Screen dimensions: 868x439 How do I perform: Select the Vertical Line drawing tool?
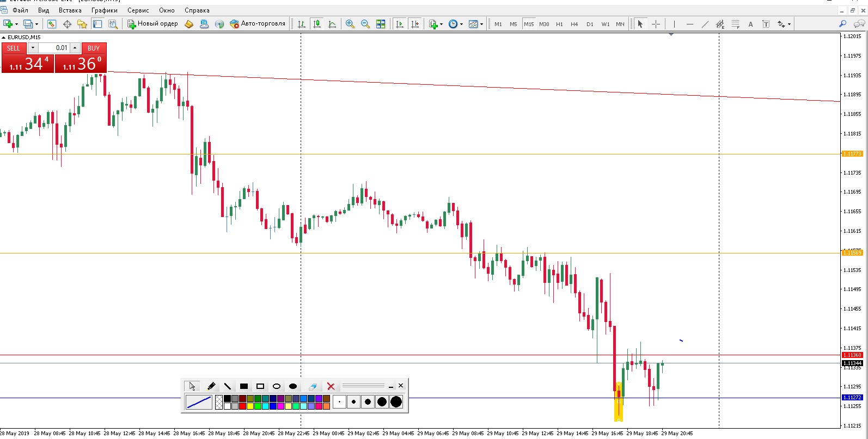coord(674,24)
